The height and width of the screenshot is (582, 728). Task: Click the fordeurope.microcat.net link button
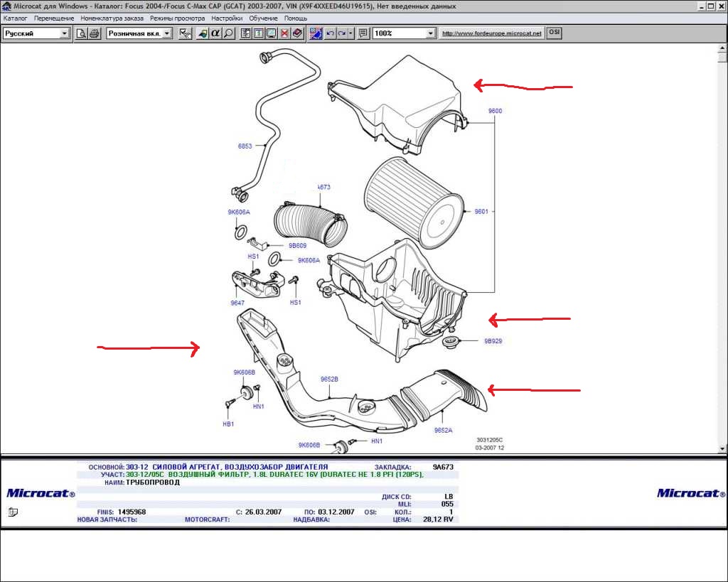pos(491,33)
